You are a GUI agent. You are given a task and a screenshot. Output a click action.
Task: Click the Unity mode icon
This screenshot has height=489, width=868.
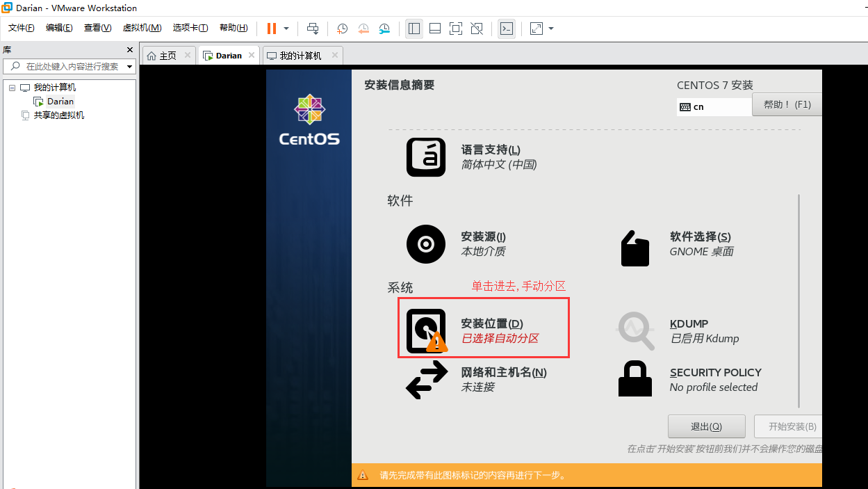tap(477, 29)
